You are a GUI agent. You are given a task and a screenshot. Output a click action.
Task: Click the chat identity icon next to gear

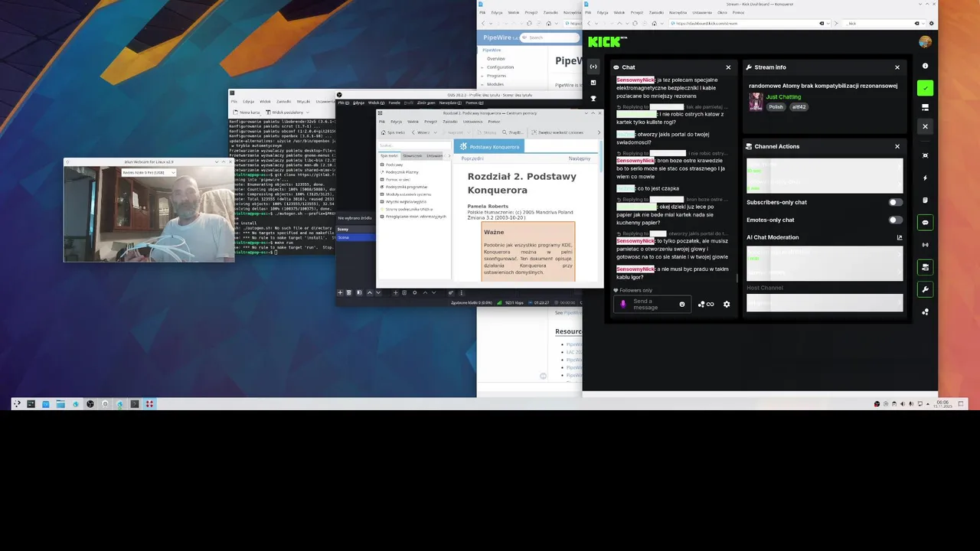pos(706,304)
